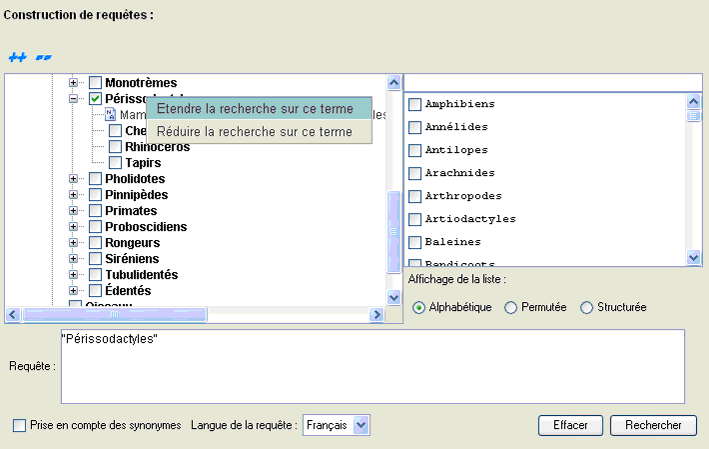Viewport: 709px width, 449px height.
Task: Click the tree's vertical scroll-down arrow
Action: pyautogui.click(x=393, y=295)
